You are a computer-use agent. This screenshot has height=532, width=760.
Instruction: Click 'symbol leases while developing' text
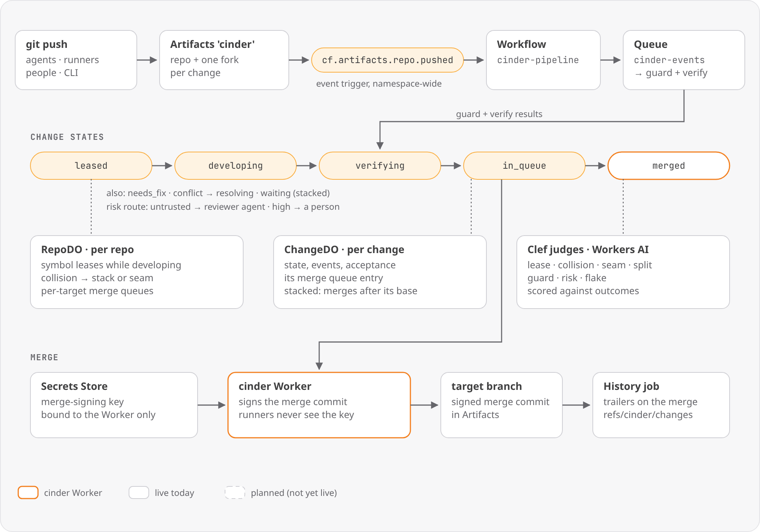click(111, 265)
